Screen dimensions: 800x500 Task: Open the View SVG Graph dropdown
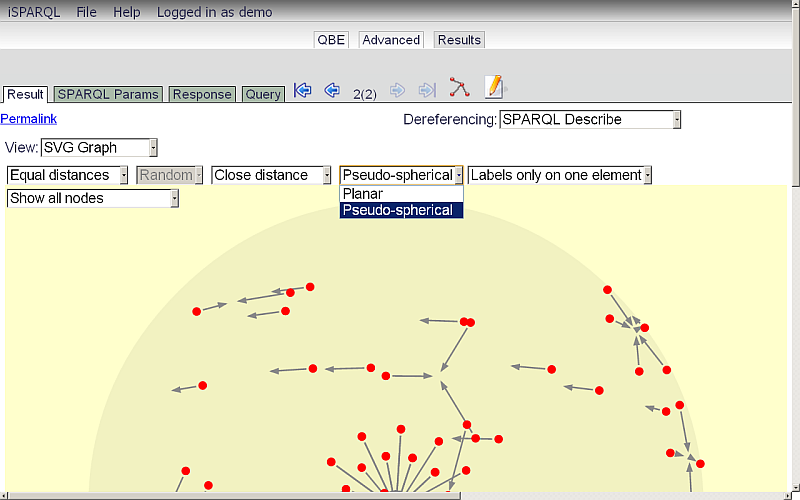(99, 147)
